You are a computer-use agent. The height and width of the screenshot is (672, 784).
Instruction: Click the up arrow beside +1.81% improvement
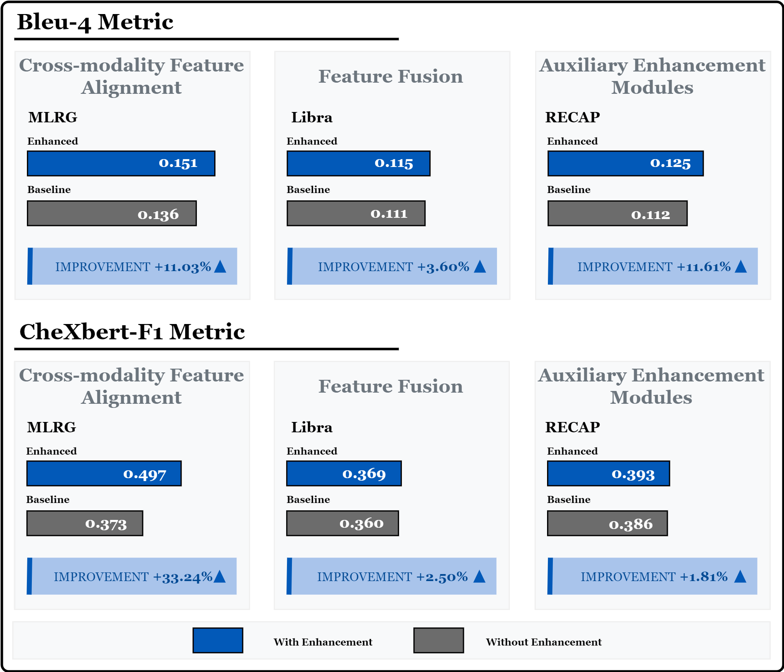pyautogui.click(x=740, y=576)
